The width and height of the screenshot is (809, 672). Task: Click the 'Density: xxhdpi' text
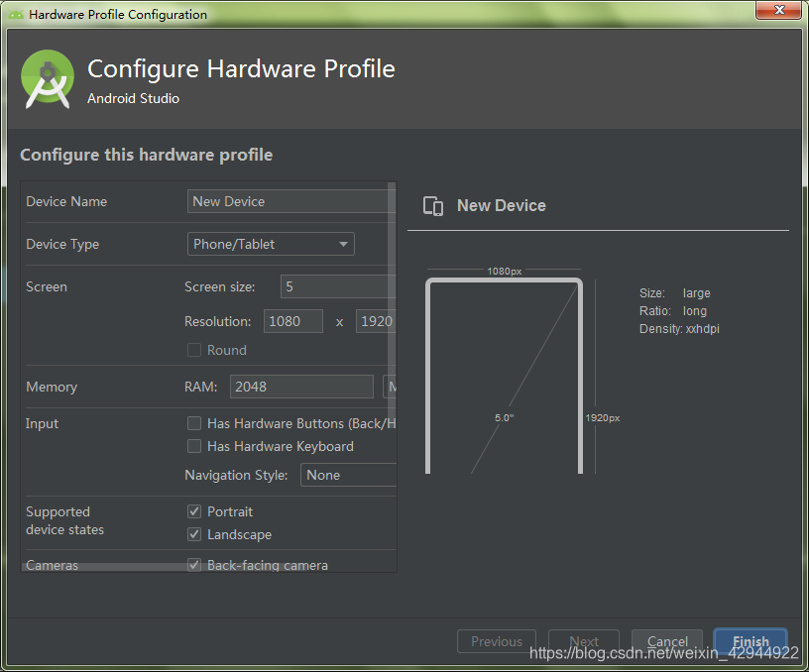[x=679, y=329]
